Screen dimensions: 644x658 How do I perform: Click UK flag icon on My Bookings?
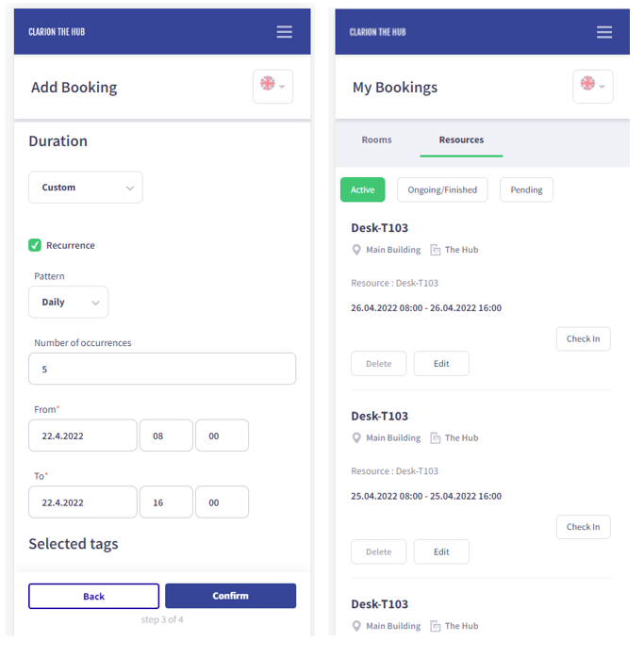pos(588,84)
